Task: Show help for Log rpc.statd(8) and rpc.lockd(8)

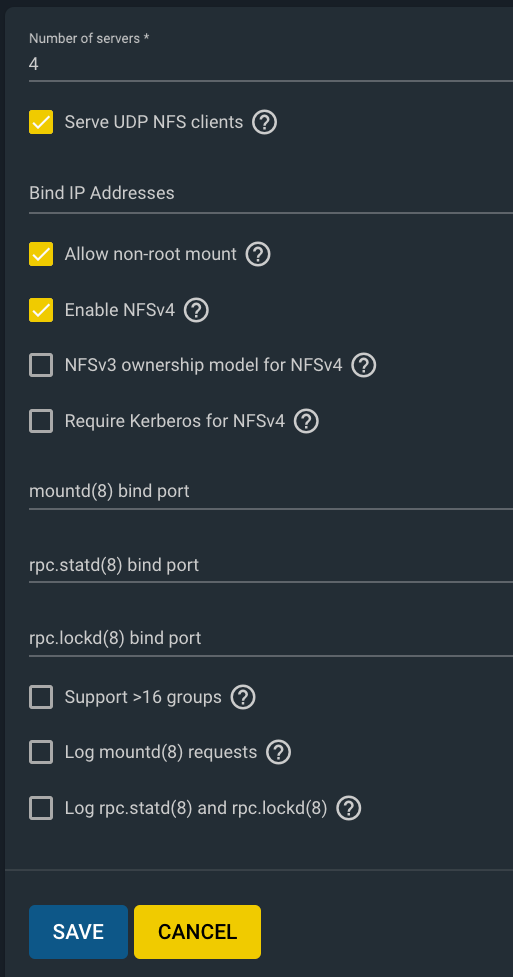Action: [348, 808]
